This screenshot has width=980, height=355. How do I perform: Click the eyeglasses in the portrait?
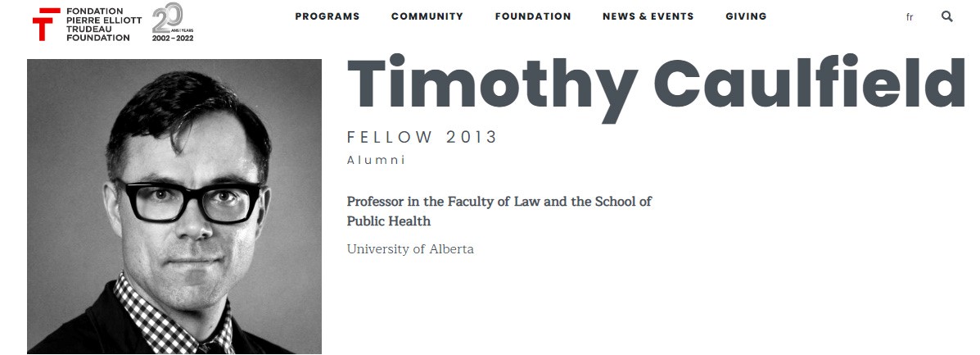[188, 201]
